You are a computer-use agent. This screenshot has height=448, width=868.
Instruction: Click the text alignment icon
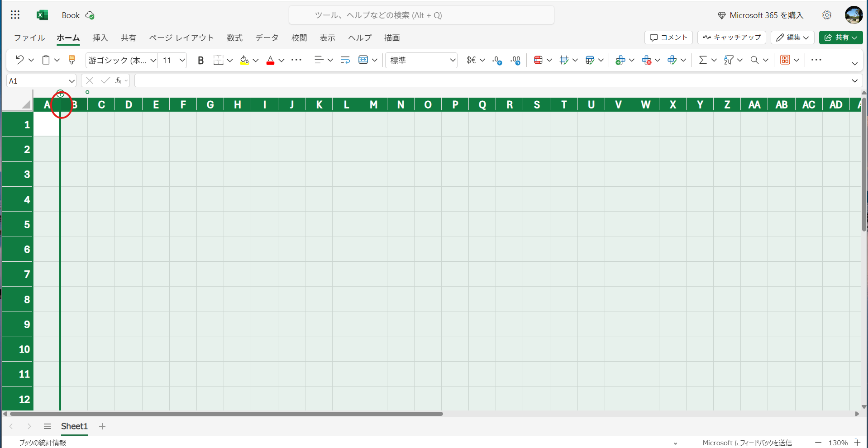click(x=319, y=60)
